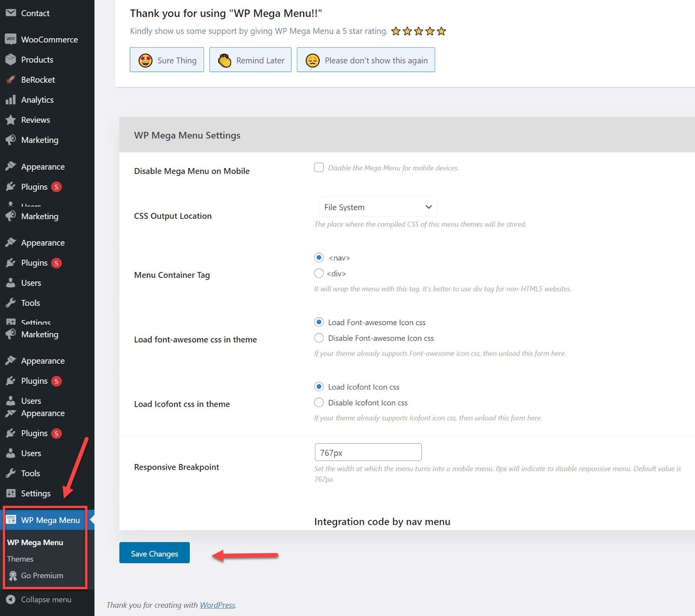Choose Disable Font-awesome Icon css radio
695x616 pixels.
tap(319, 338)
